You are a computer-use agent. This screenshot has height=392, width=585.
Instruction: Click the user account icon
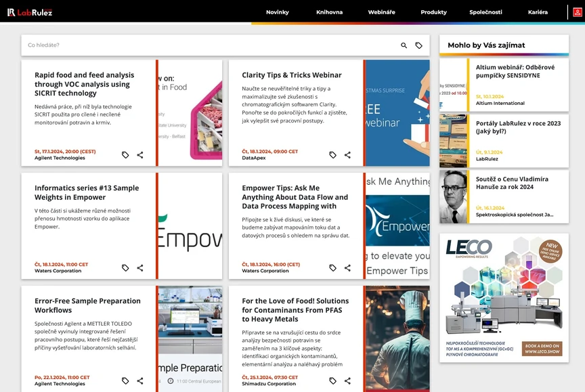(577, 12)
